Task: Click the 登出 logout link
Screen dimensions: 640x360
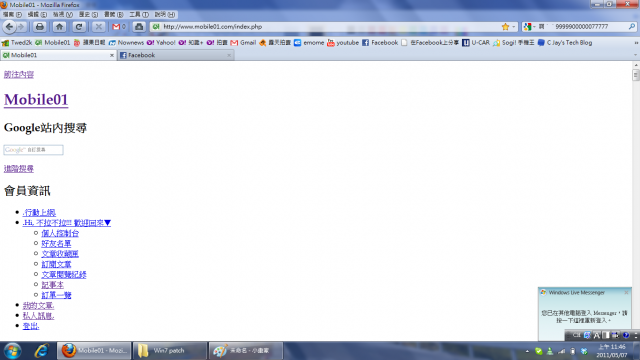Action: point(31,326)
